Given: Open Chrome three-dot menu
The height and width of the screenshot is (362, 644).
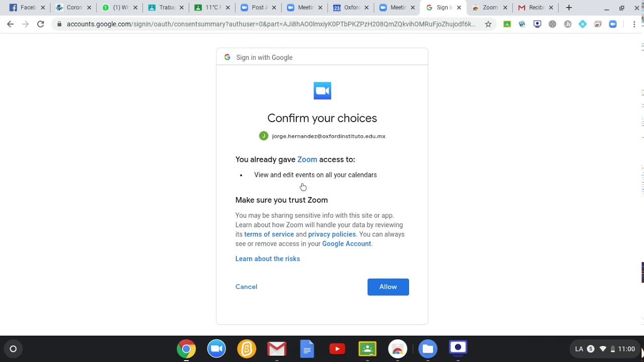Looking at the screenshot, I should coord(634,24).
